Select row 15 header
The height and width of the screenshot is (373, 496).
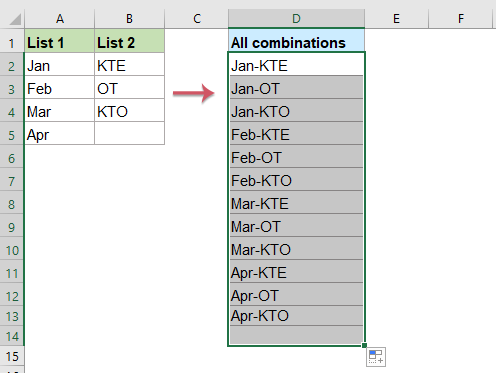click(12, 357)
